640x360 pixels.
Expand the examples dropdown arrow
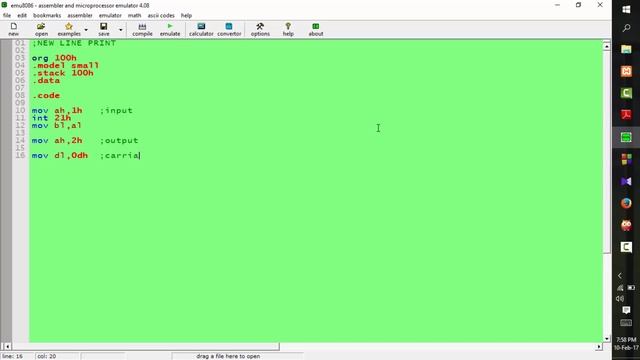tap(86, 30)
